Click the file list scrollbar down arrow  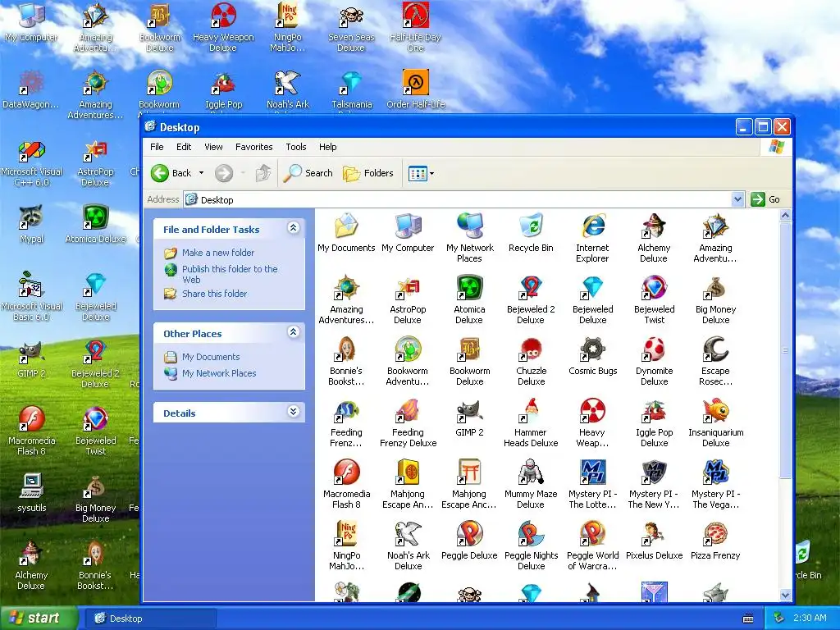pyautogui.click(x=785, y=595)
